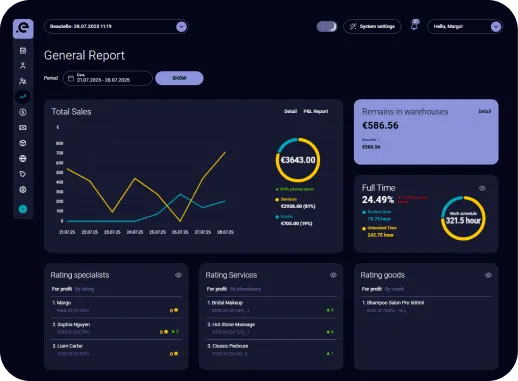Open the globe icon in sidebar
The image size is (518, 381).
[23, 159]
